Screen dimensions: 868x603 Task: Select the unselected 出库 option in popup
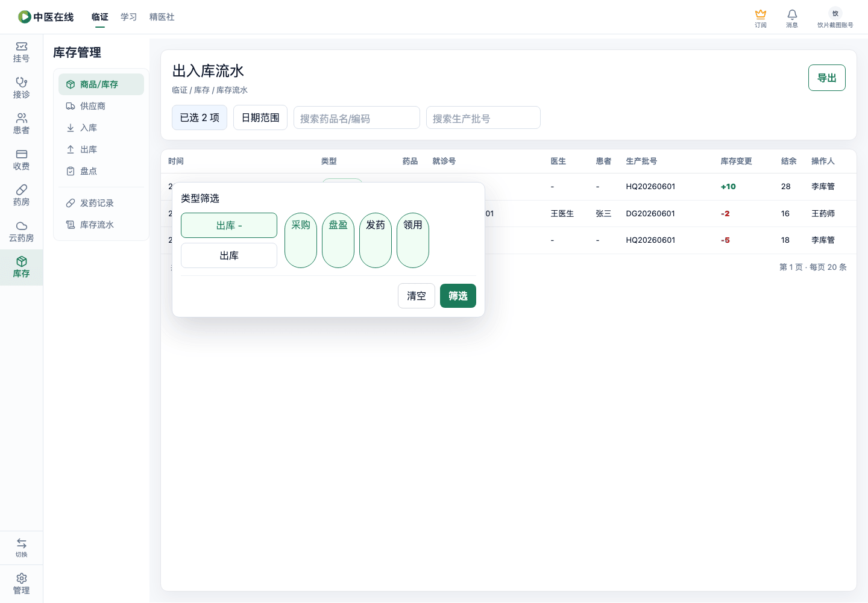point(229,255)
